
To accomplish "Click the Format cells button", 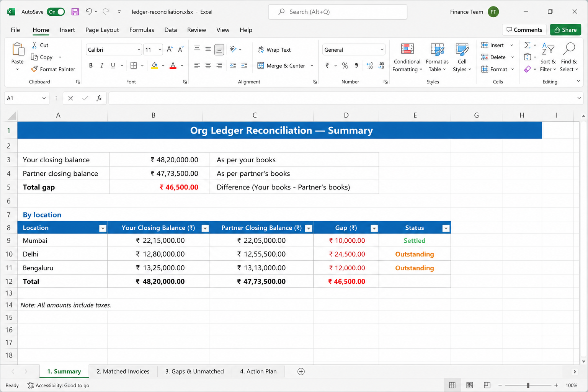I will [495, 69].
